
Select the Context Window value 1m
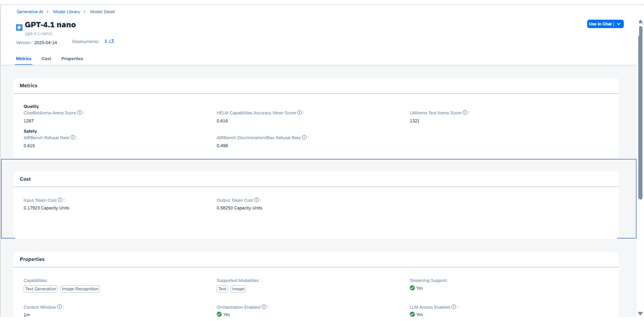(27, 315)
